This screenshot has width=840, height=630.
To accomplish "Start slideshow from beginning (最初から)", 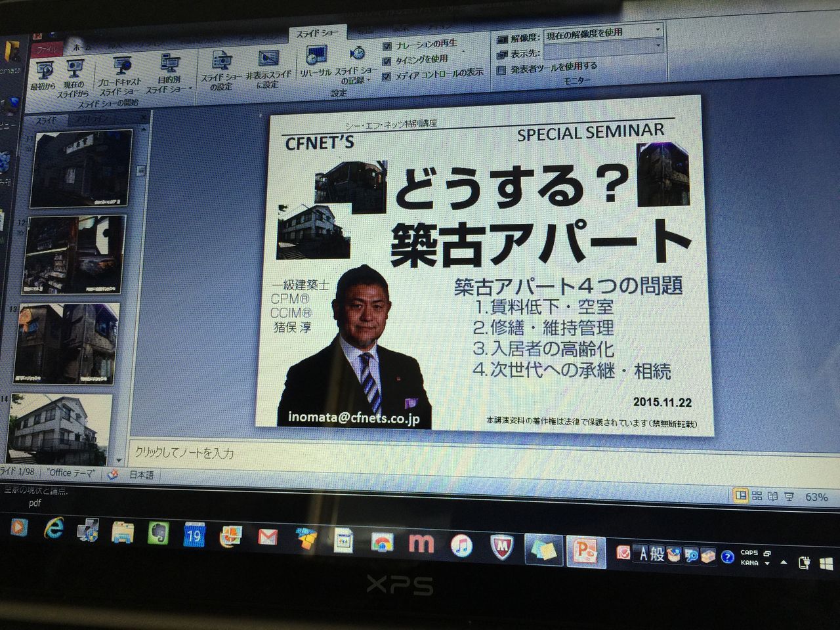I will coord(43,74).
